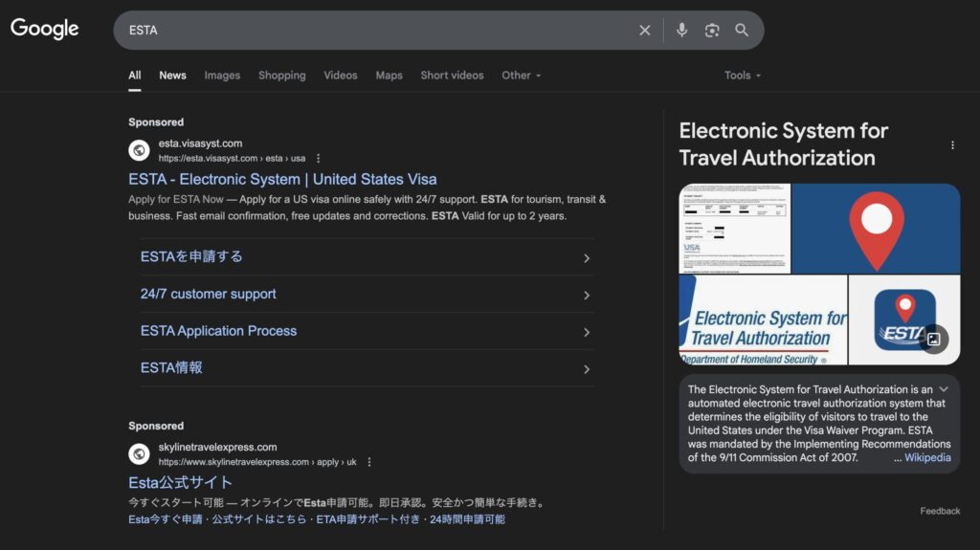This screenshot has width=980, height=550.
Task: Expand the Wikipedia description chevron
Action: pos(944,389)
